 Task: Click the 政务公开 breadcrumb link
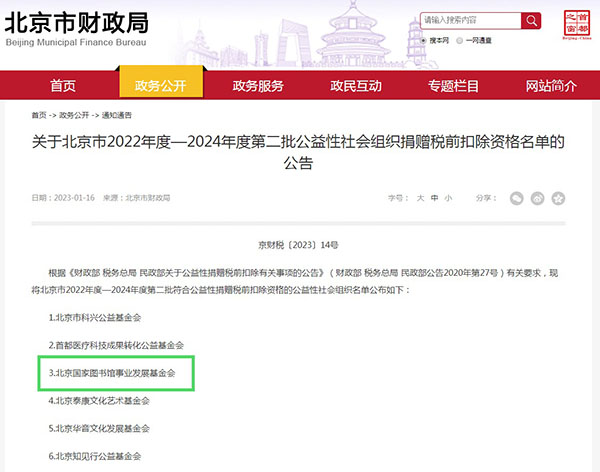[74, 115]
